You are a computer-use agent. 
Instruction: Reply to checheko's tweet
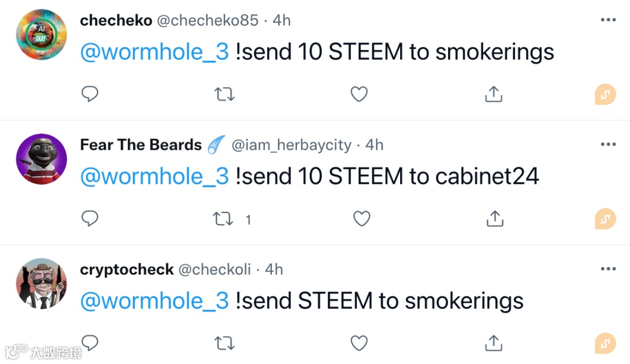tap(89, 93)
